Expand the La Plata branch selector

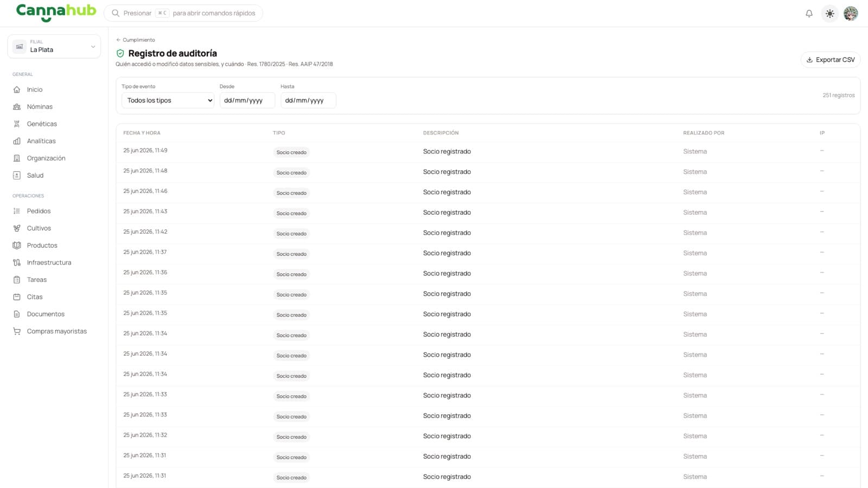pyautogui.click(x=54, y=46)
